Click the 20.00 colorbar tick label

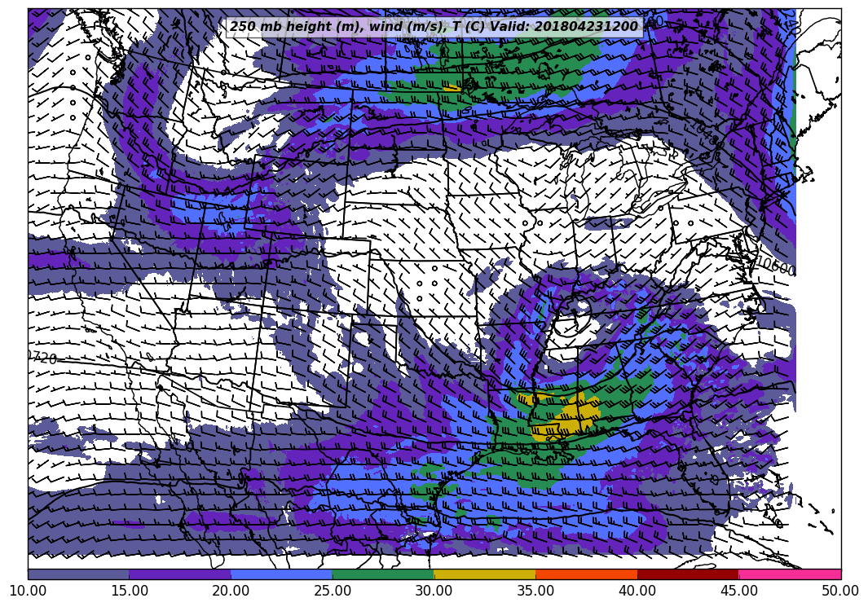point(231,591)
